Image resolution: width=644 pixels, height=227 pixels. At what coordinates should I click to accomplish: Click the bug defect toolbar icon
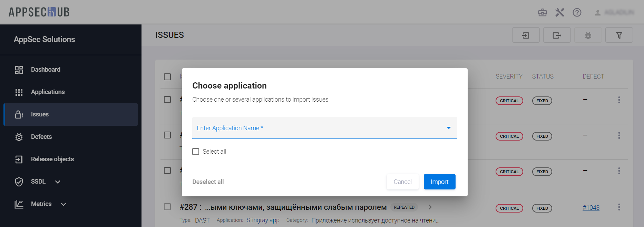588,35
